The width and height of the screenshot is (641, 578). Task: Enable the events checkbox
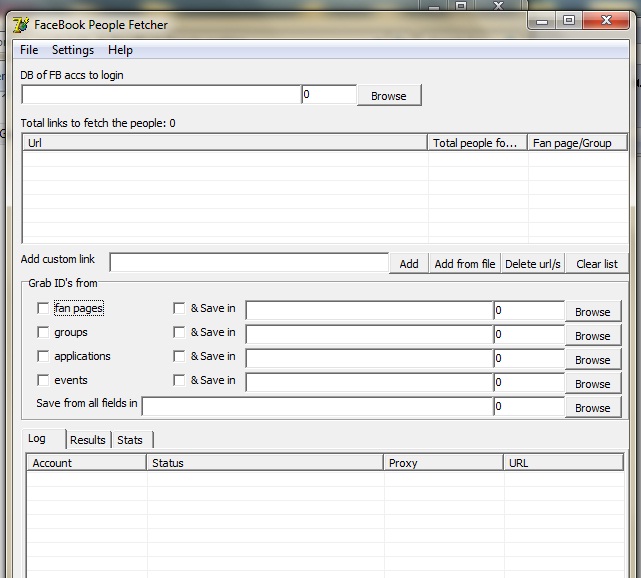(x=43, y=380)
